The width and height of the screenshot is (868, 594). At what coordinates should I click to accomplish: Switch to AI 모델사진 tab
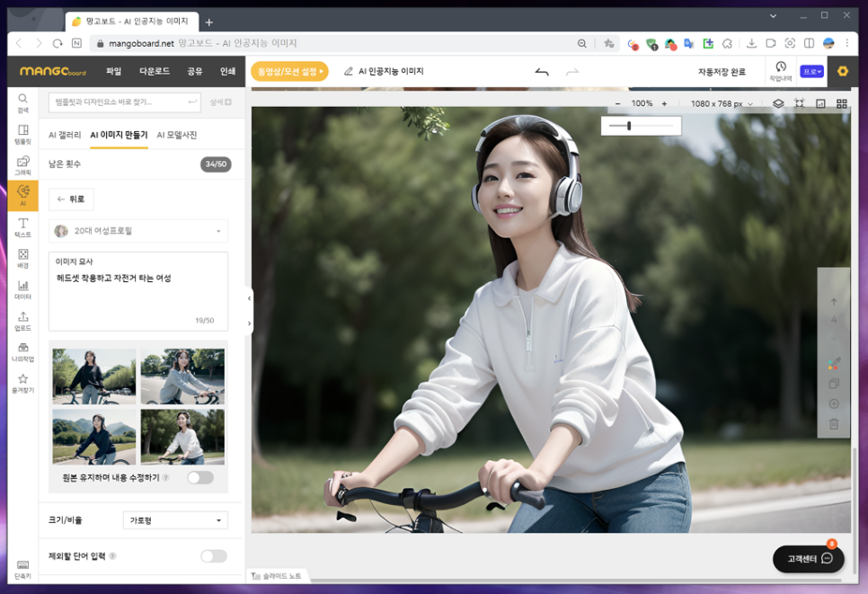(177, 135)
